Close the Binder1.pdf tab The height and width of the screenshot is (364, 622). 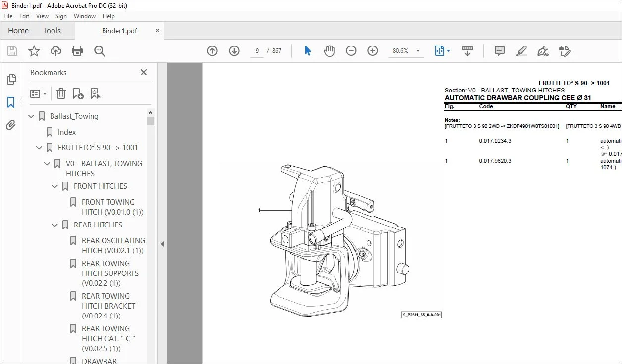click(158, 30)
